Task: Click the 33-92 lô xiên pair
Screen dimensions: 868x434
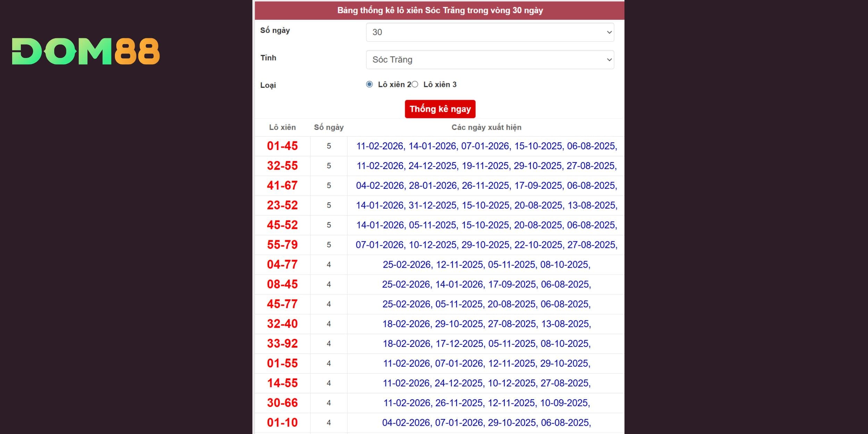Action: [x=282, y=343]
